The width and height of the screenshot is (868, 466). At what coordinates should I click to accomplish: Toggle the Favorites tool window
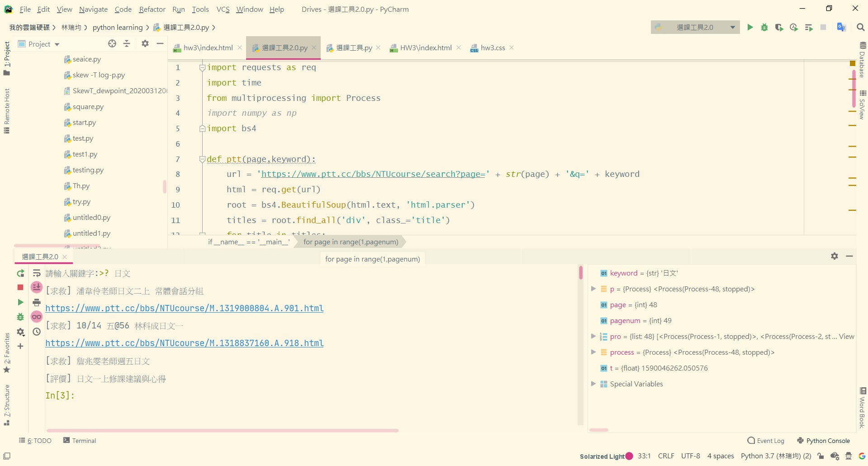[7, 352]
